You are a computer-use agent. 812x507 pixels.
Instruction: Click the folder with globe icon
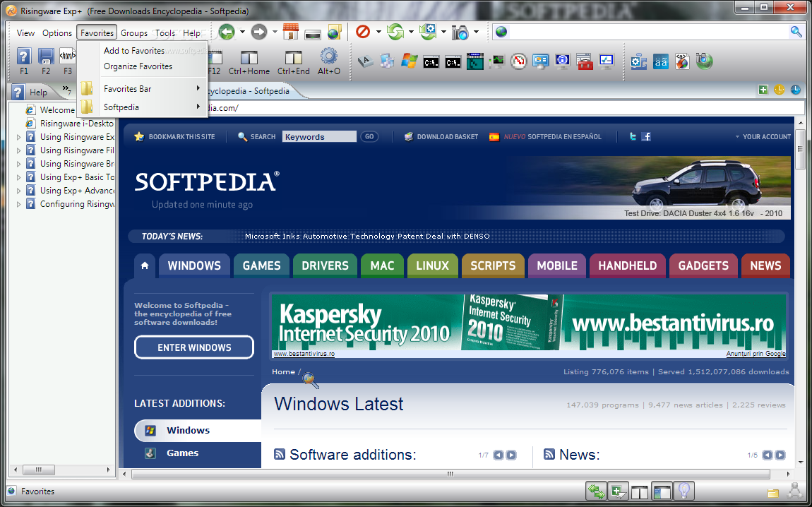coord(335,32)
